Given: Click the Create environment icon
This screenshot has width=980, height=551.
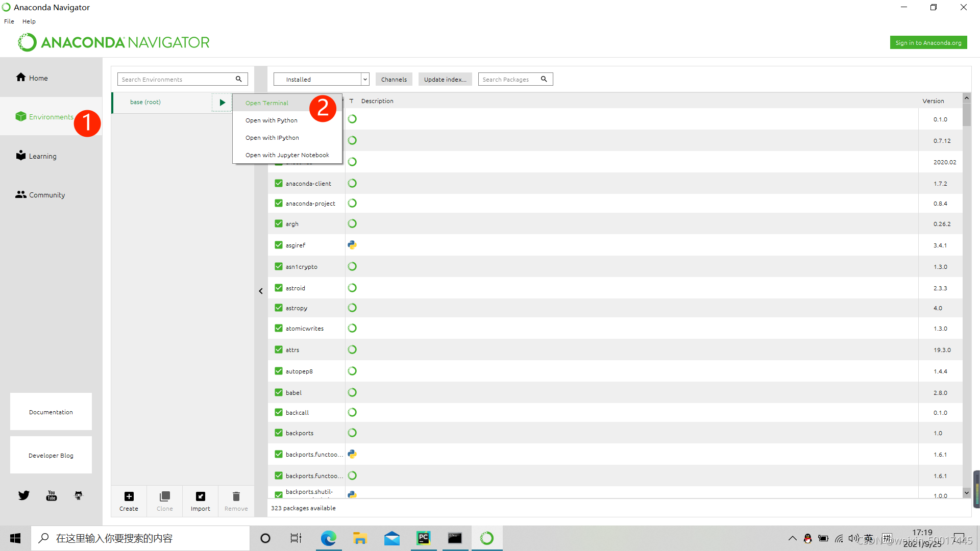Looking at the screenshot, I should tap(129, 496).
